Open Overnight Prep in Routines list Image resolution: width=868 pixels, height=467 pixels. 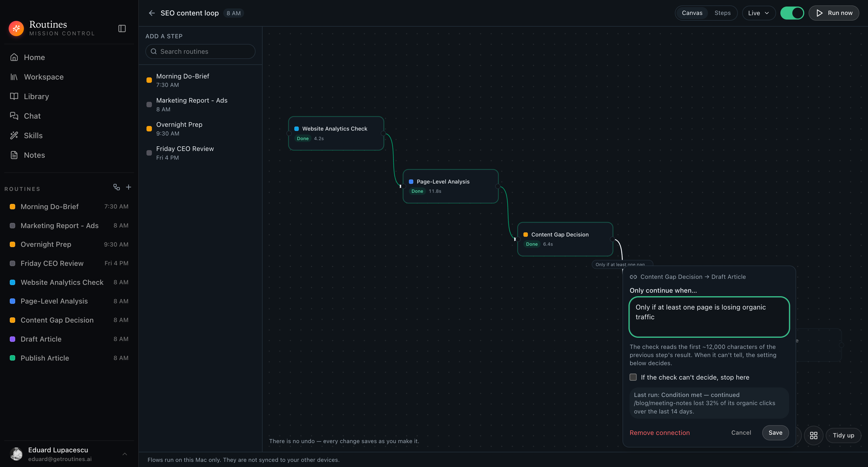69,244
